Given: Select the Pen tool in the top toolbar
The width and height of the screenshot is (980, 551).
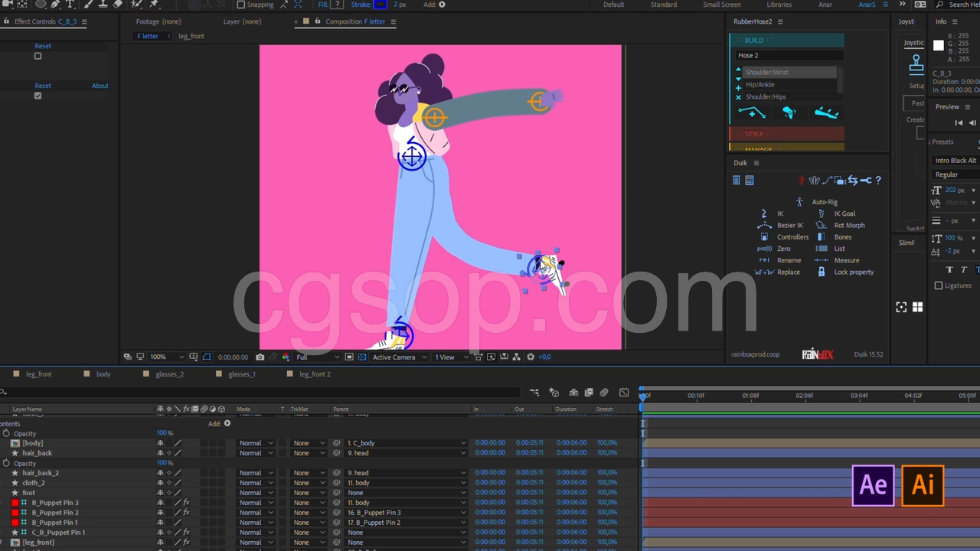Looking at the screenshot, I should click(x=56, y=4).
